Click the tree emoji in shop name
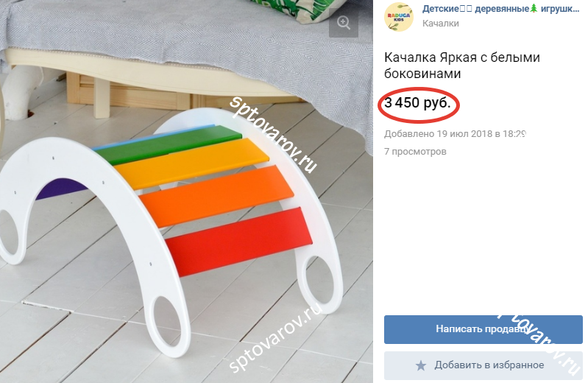 point(534,9)
